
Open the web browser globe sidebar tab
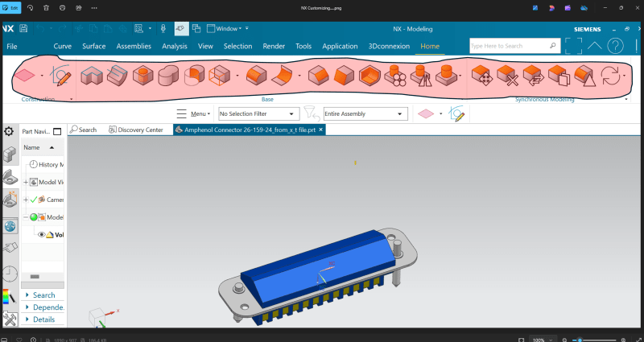click(x=10, y=226)
